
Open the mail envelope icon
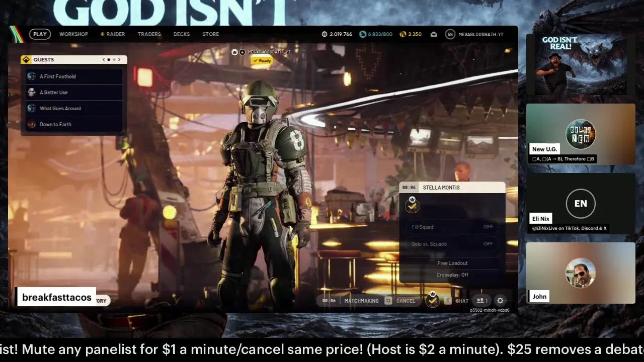coord(434,34)
